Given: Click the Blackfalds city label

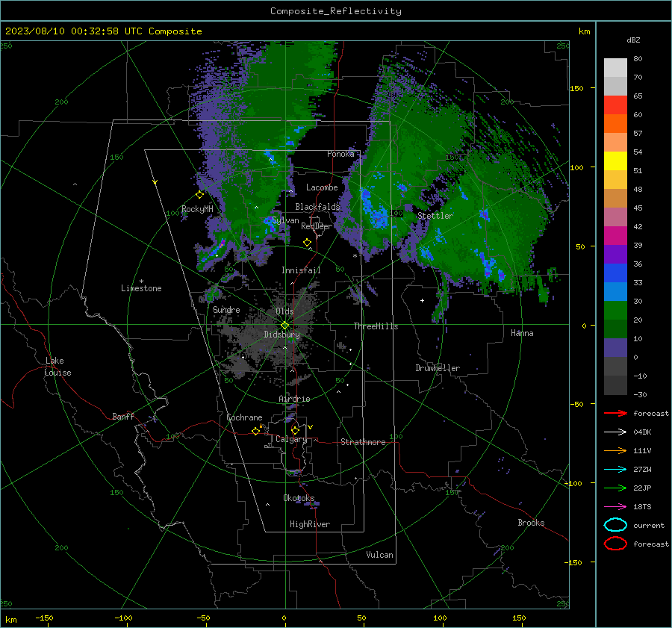Looking at the screenshot, I should coord(317,207).
